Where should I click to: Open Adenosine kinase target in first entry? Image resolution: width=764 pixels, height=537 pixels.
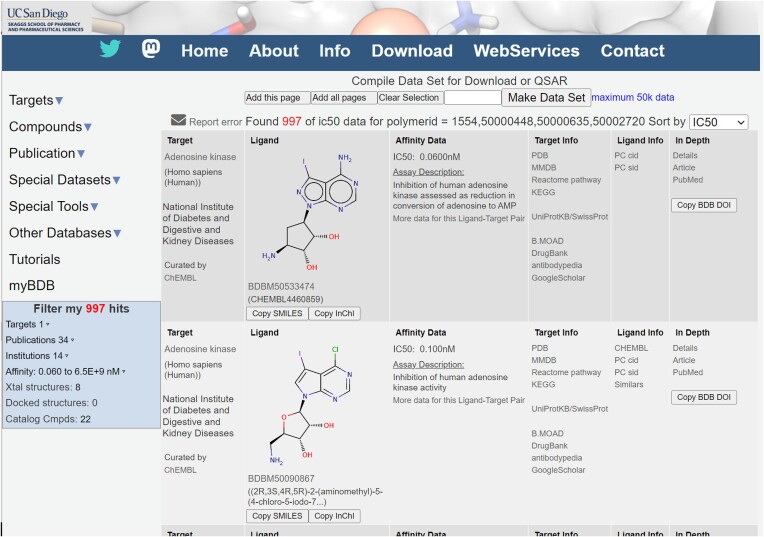click(200, 157)
